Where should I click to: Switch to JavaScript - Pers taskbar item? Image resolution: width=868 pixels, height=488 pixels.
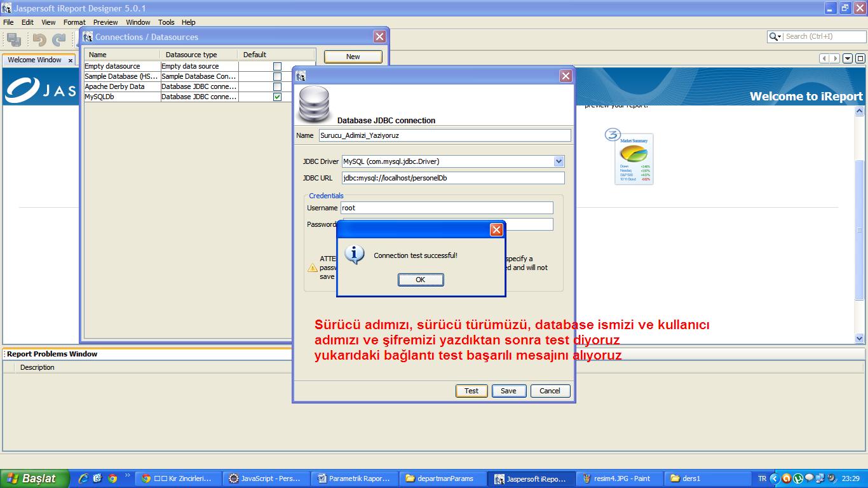click(x=267, y=478)
